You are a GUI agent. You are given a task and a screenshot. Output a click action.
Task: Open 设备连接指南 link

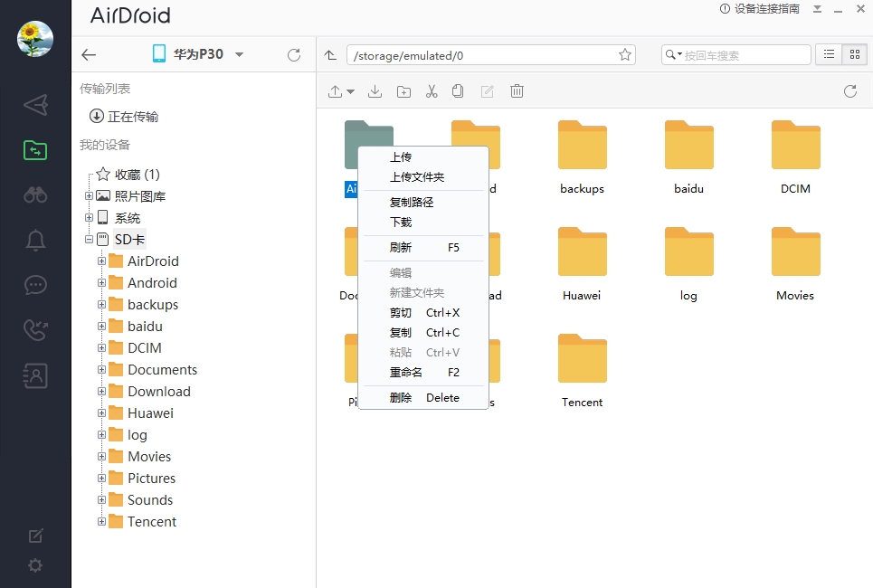(759, 9)
